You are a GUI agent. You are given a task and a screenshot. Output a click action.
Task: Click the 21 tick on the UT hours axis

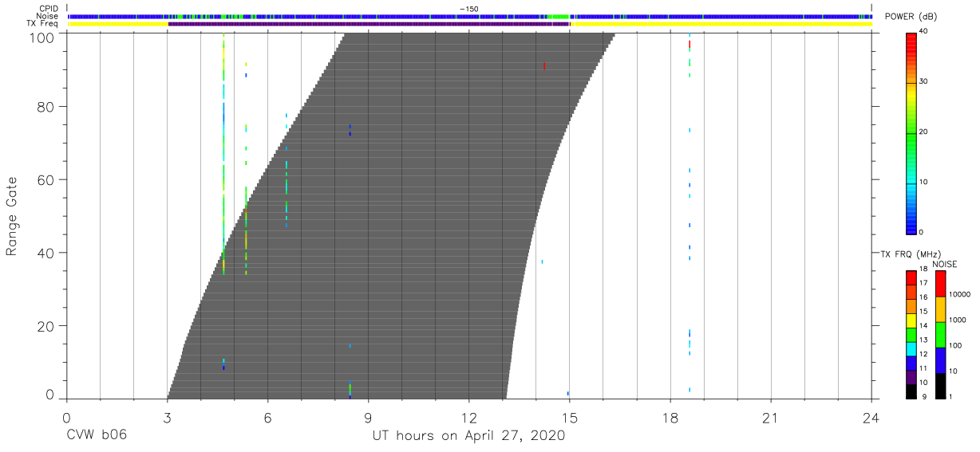coord(770,417)
